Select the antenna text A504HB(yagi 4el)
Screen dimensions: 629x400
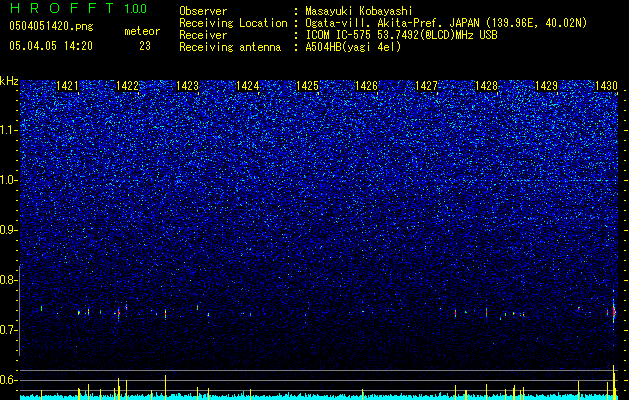[353, 47]
